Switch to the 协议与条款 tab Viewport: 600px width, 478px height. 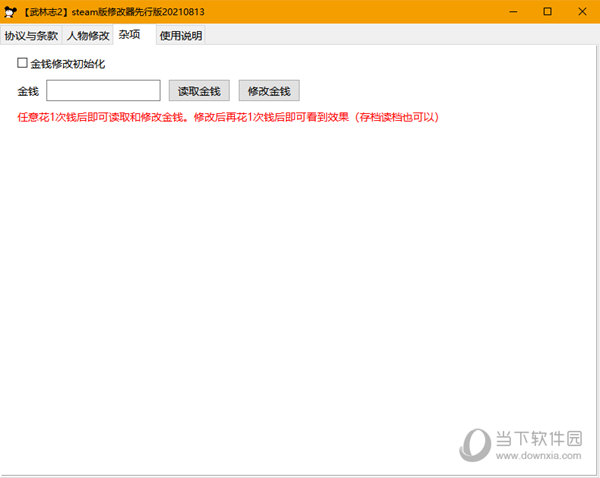coord(31,36)
